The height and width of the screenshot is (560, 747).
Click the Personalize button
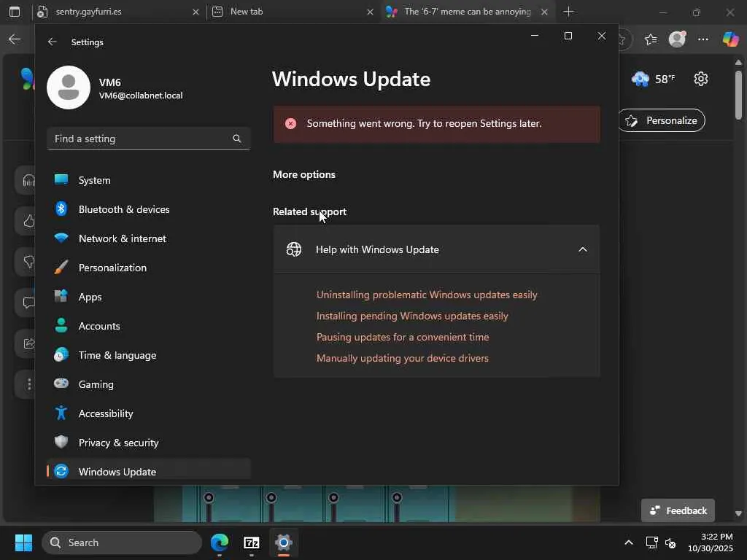(x=662, y=120)
